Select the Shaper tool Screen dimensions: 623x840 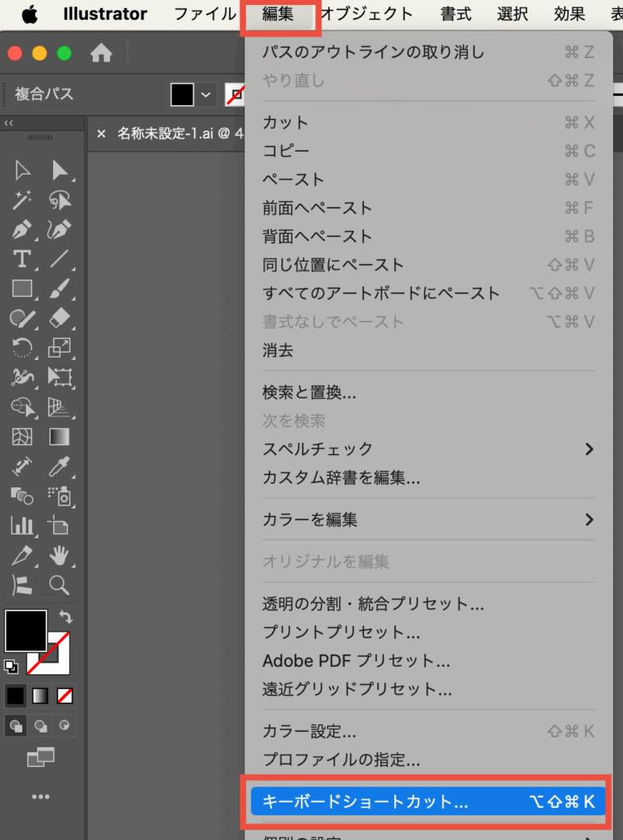click(x=22, y=319)
